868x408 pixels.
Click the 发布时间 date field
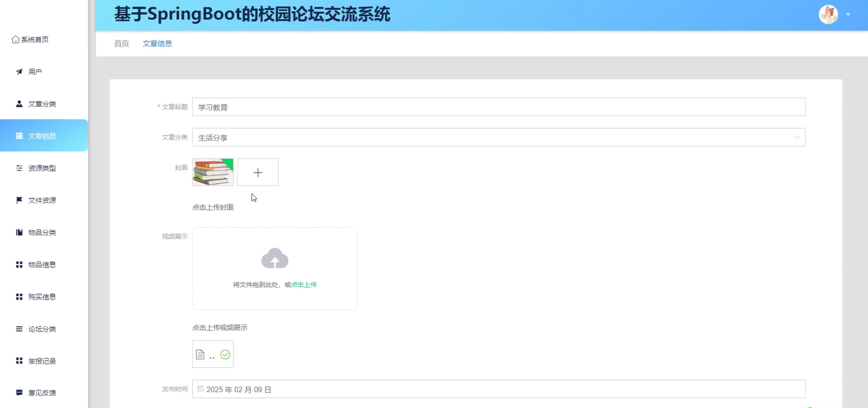pos(499,389)
